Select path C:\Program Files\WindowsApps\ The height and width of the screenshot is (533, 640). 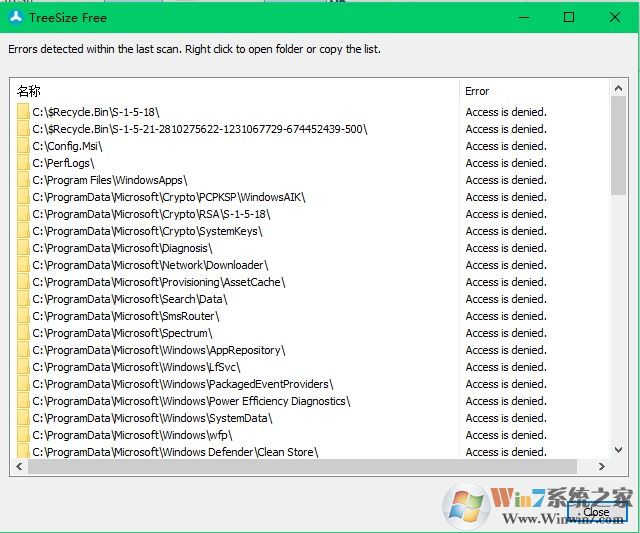110,180
